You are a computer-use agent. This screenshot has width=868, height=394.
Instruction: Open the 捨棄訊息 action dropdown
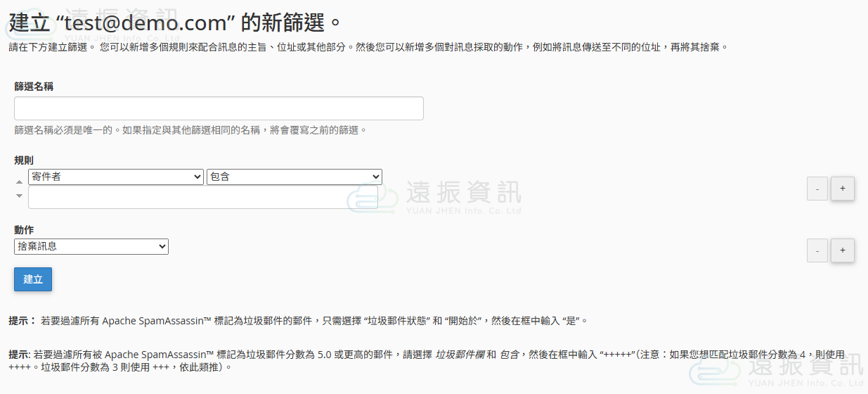coord(91,247)
